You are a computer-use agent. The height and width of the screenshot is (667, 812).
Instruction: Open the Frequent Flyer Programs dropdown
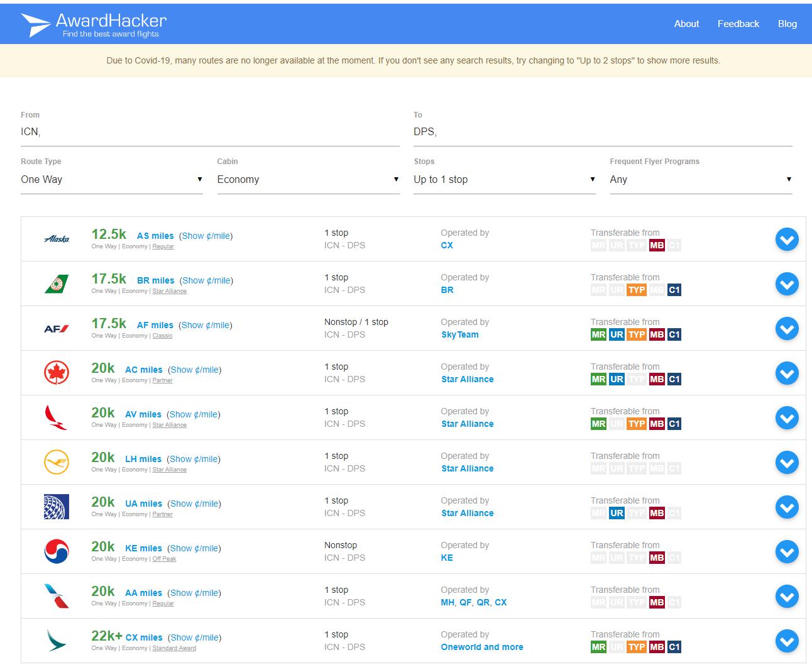[x=701, y=180]
